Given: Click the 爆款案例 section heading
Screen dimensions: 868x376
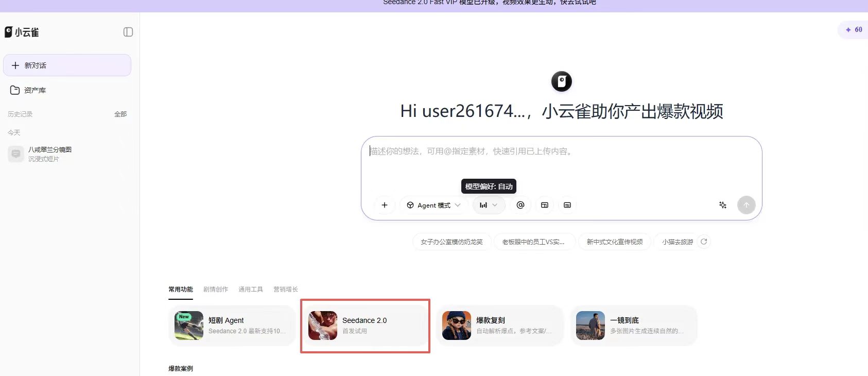Looking at the screenshot, I should [181, 369].
